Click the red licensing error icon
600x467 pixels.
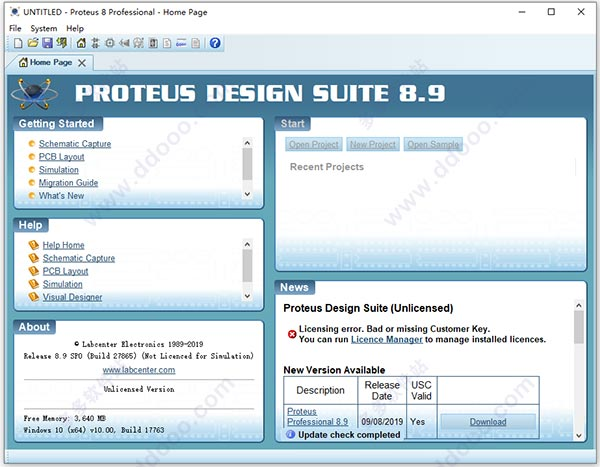[292, 334]
